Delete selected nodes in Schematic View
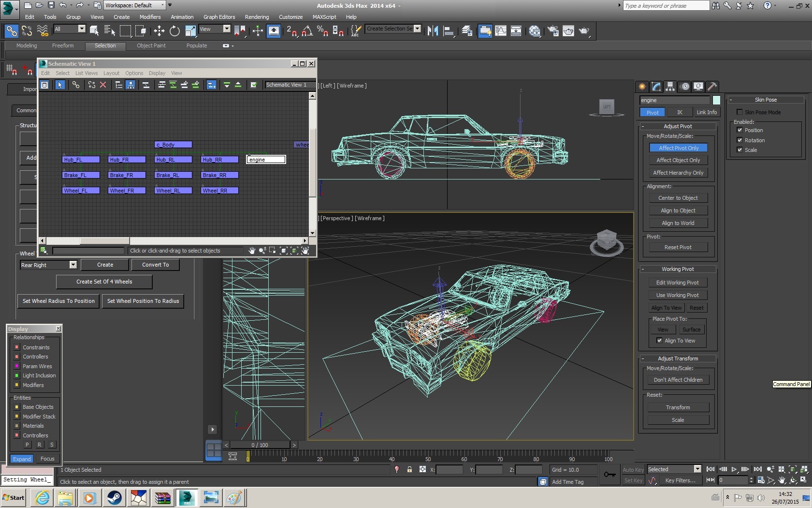Image resolution: width=812 pixels, height=508 pixels. click(x=103, y=85)
